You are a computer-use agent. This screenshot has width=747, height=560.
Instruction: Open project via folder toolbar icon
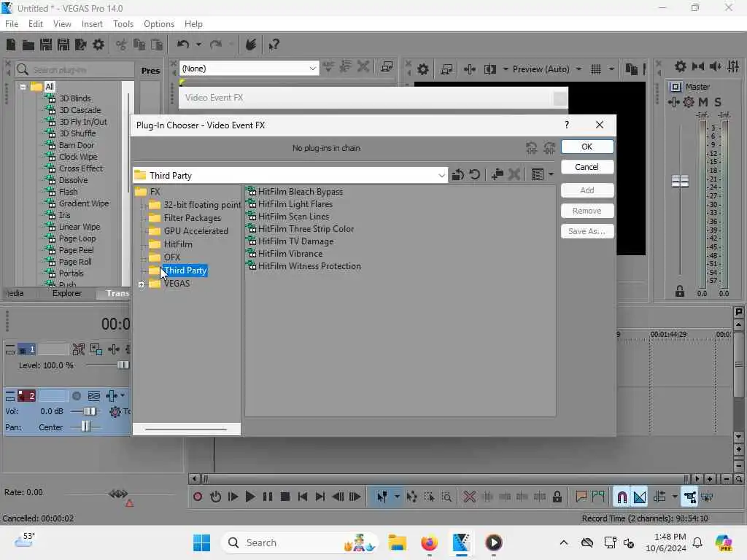click(28, 44)
